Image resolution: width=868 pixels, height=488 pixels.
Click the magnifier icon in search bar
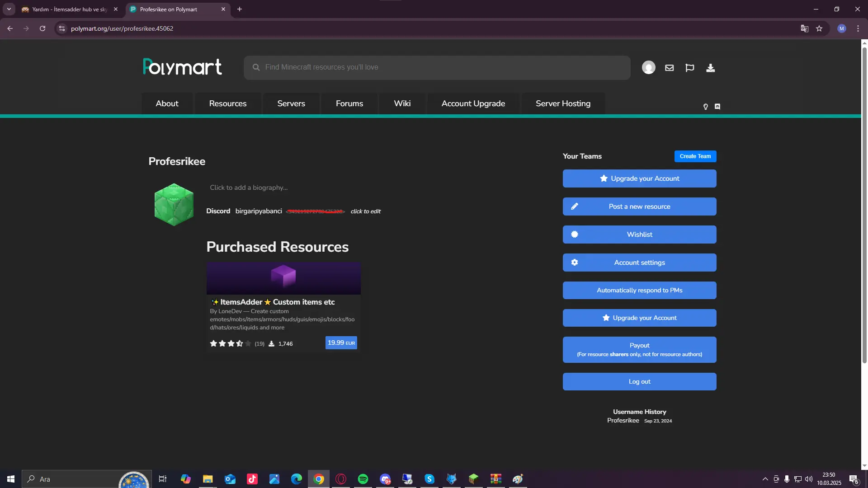pyautogui.click(x=256, y=67)
